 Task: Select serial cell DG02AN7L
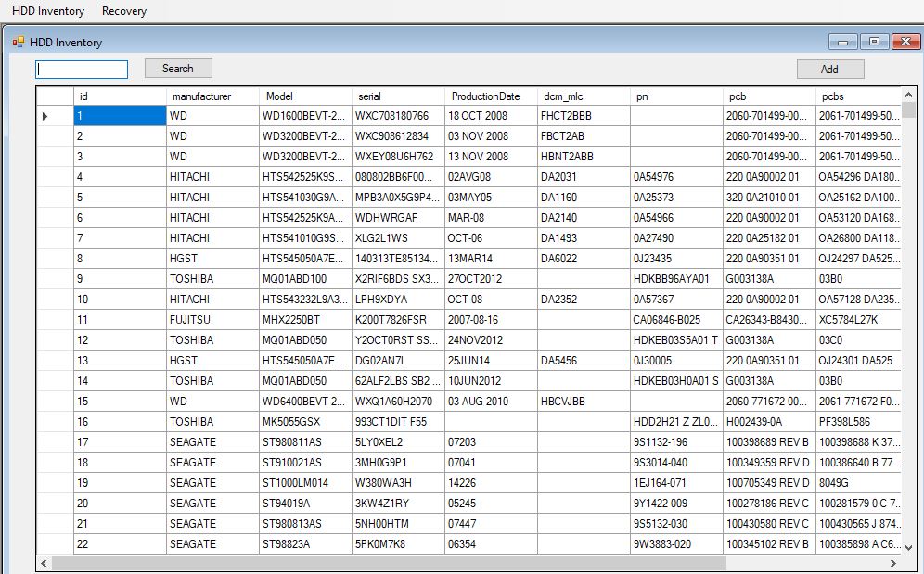pos(398,361)
